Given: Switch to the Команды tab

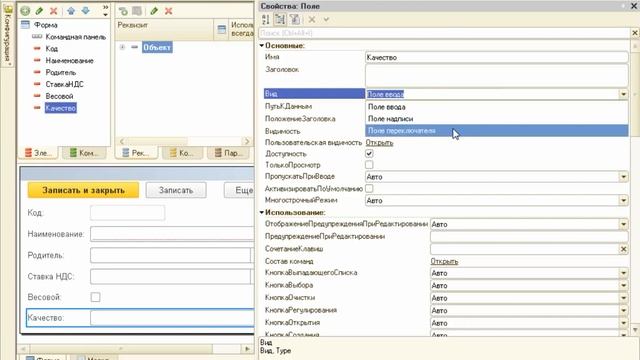Looking at the screenshot, I should coord(182,153).
